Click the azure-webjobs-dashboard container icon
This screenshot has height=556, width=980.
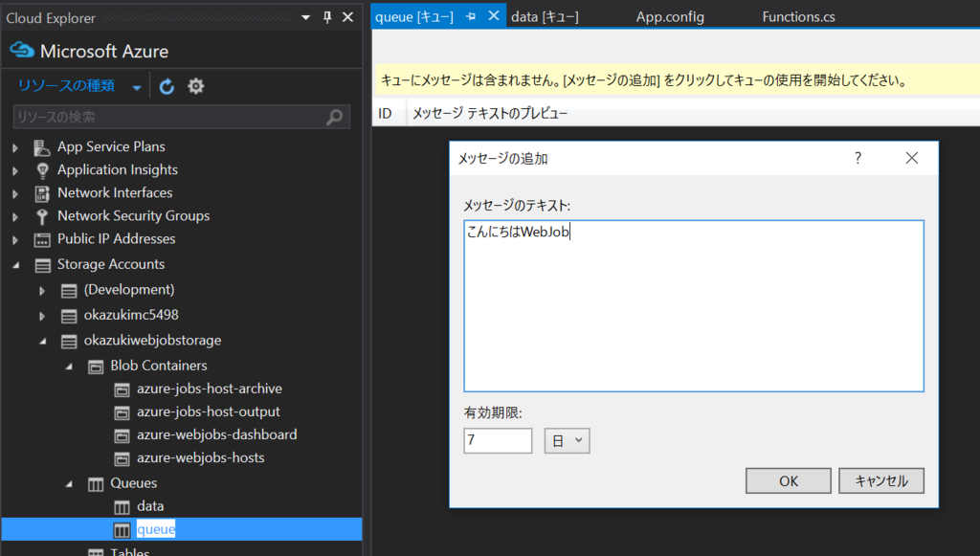[x=122, y=435]
